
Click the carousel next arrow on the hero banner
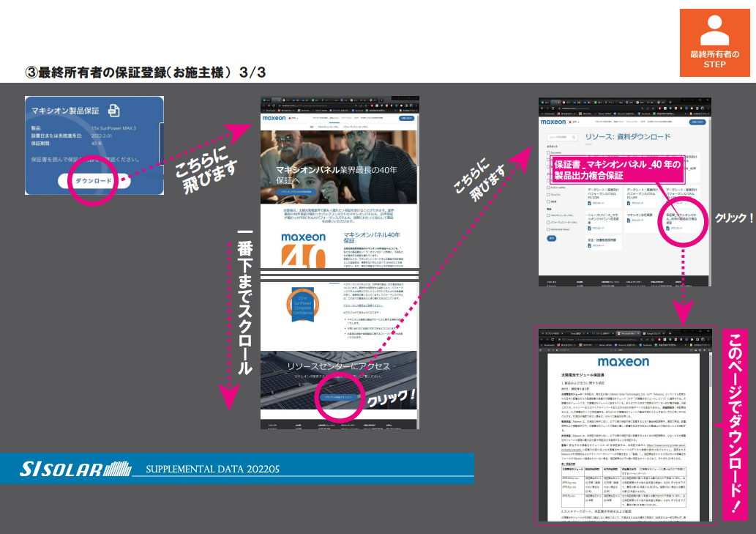point(413,167)
